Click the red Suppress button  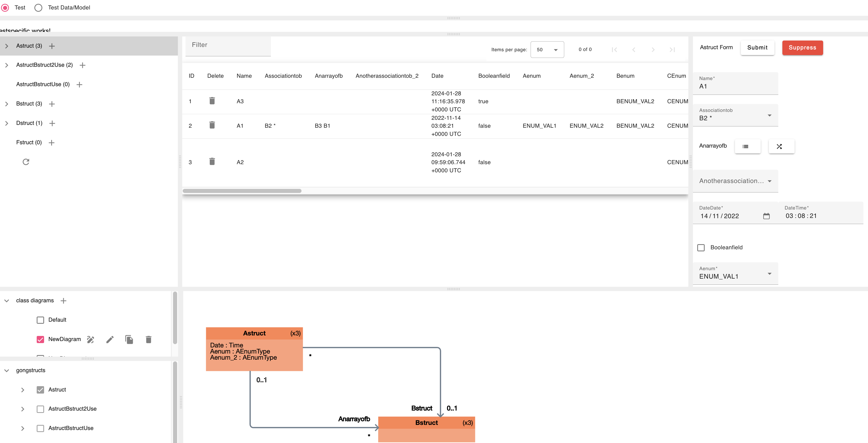tap(802, 47)
